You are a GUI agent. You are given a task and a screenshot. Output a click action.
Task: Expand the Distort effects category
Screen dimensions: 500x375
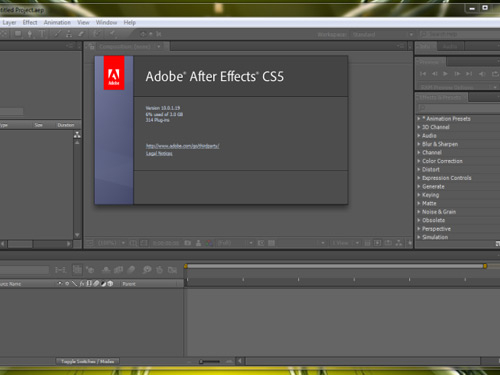(x=419, y=169)
